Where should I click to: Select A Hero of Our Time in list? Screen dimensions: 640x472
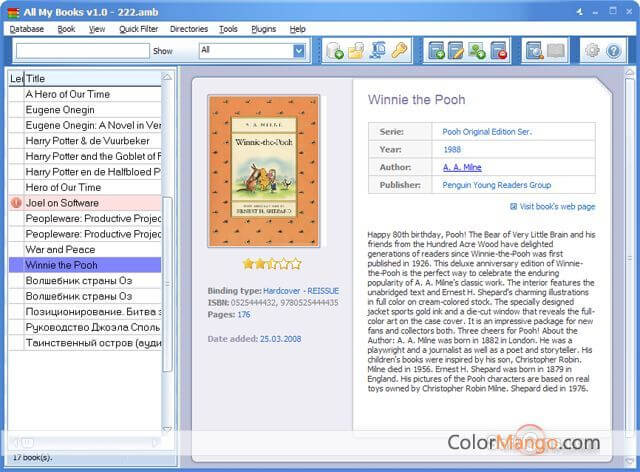85,94
